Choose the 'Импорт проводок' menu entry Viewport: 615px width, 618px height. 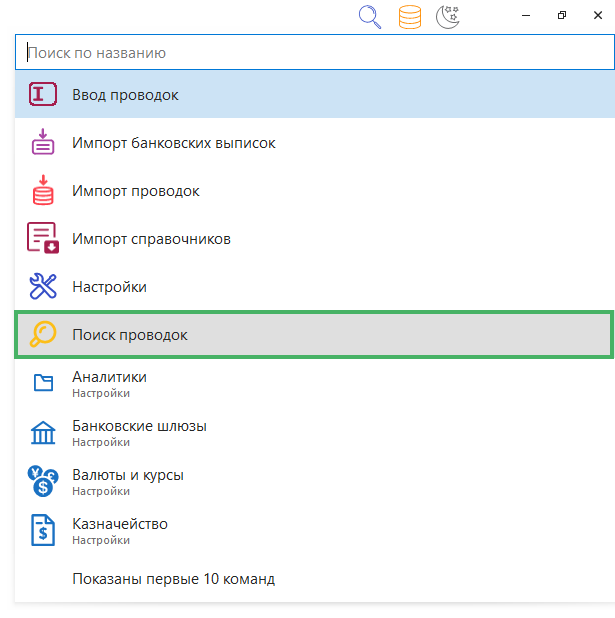(136, 191)
